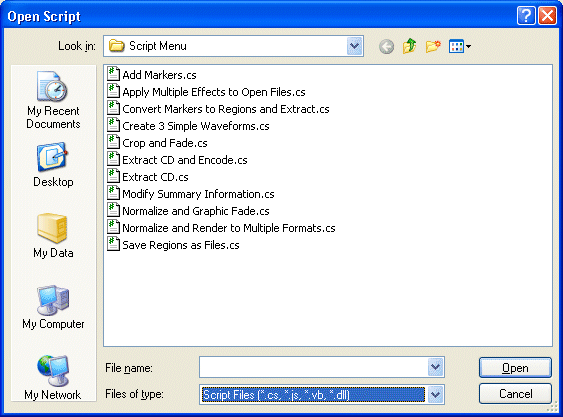Click the help question mark button
The width and height of the screenshot is (563, 417).
click(x=526, y=16)
